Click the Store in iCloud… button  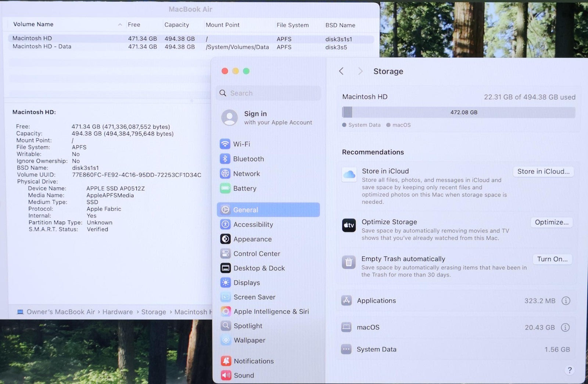coord(543,171)
